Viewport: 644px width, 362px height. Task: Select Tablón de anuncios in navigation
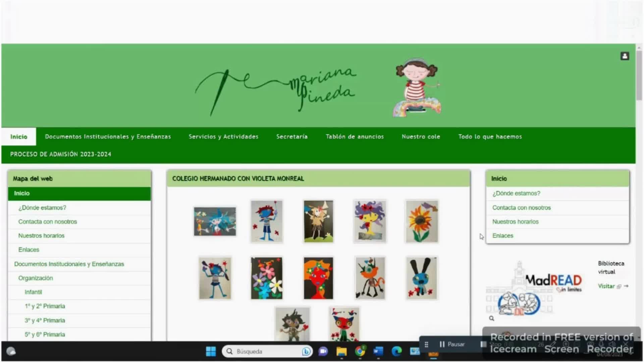click(355, 136)
